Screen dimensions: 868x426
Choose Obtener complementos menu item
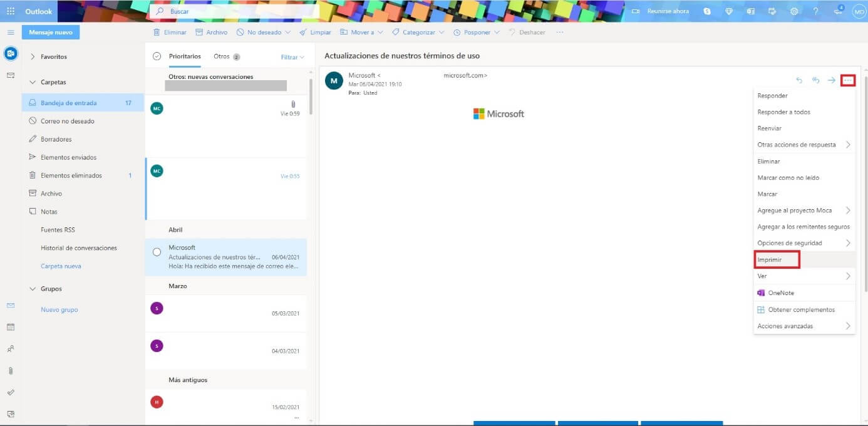(804, 309)
